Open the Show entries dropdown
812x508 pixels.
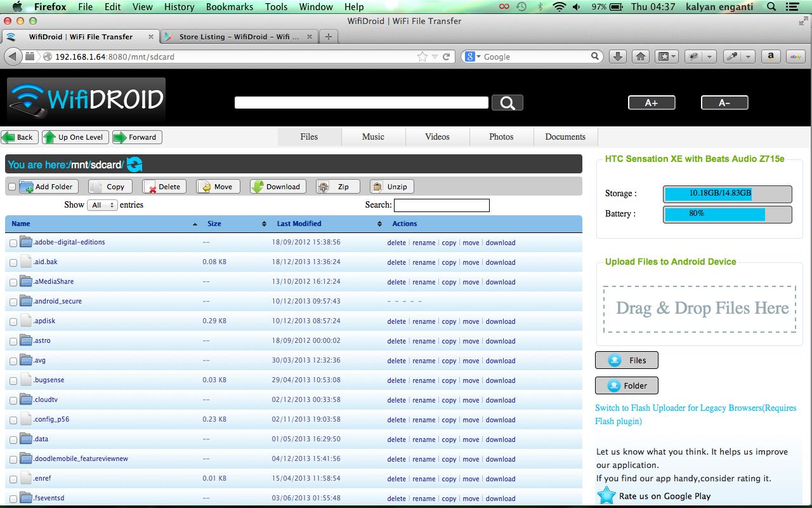(x=101, y=204)
